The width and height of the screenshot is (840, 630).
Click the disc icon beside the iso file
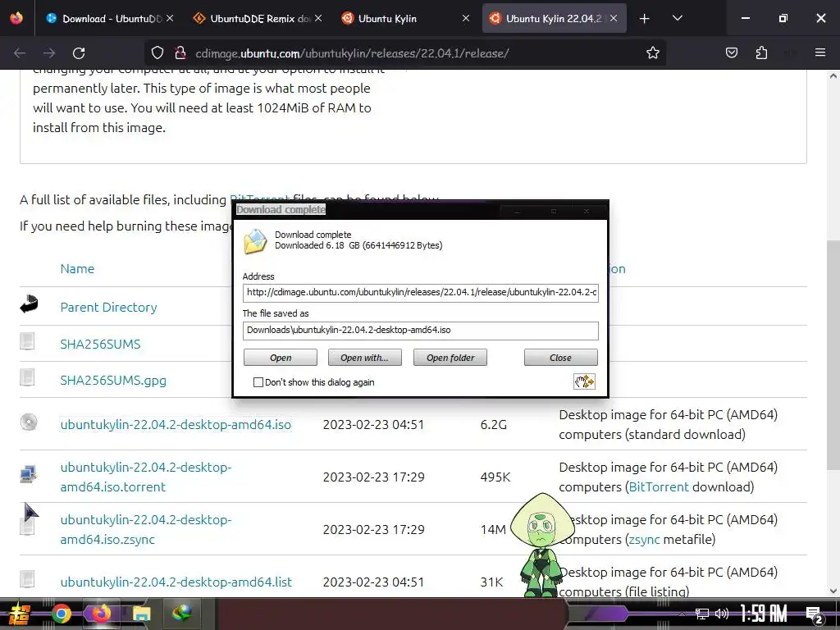[29, 422]
